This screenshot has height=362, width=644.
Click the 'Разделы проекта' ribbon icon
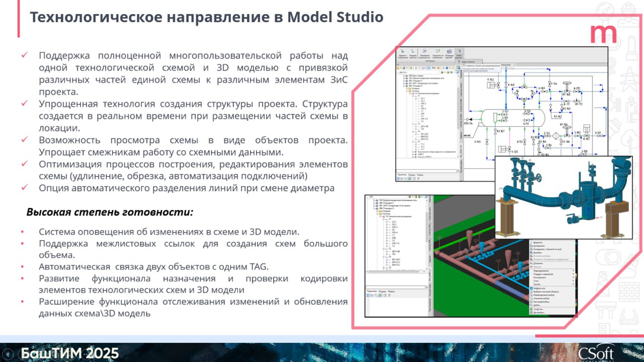point(413,52)
